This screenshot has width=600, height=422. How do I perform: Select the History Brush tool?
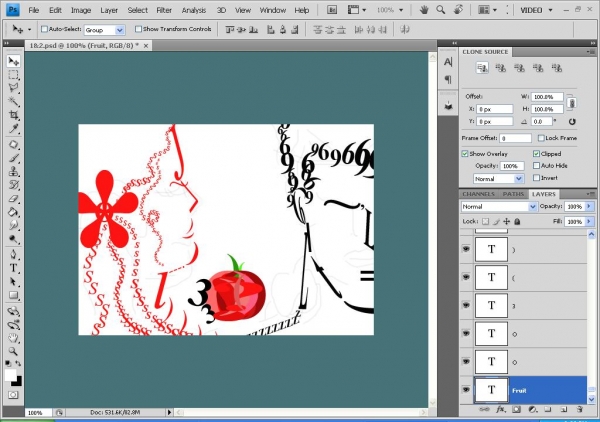pos(13,185)
